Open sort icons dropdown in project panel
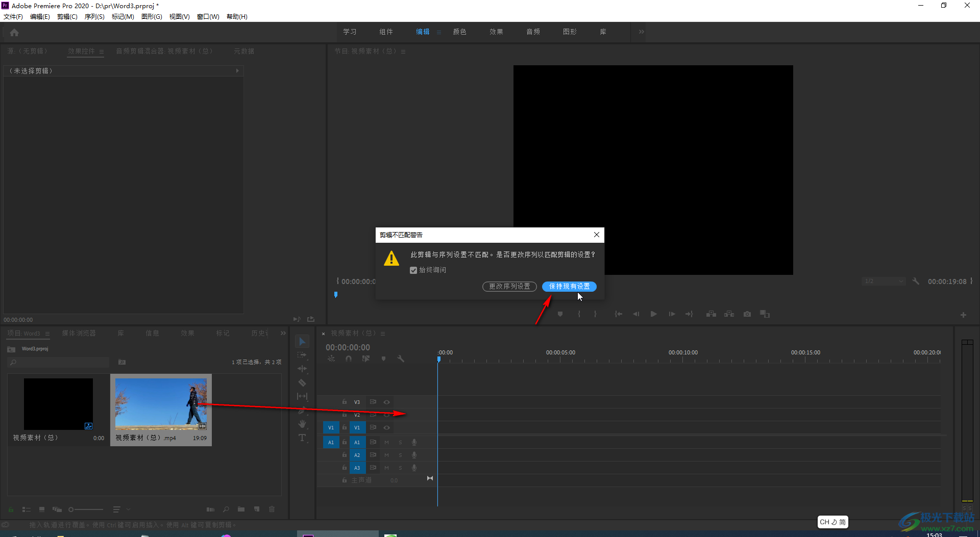This screenshot has width=980, height=537. pyautogui.click(x=121, y=509)
